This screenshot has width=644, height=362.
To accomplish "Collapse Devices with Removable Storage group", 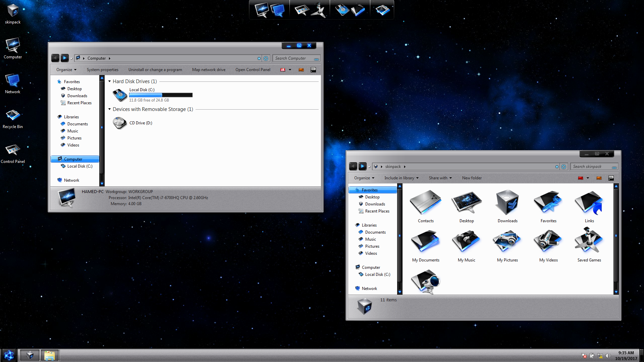I will pos(109,109).
